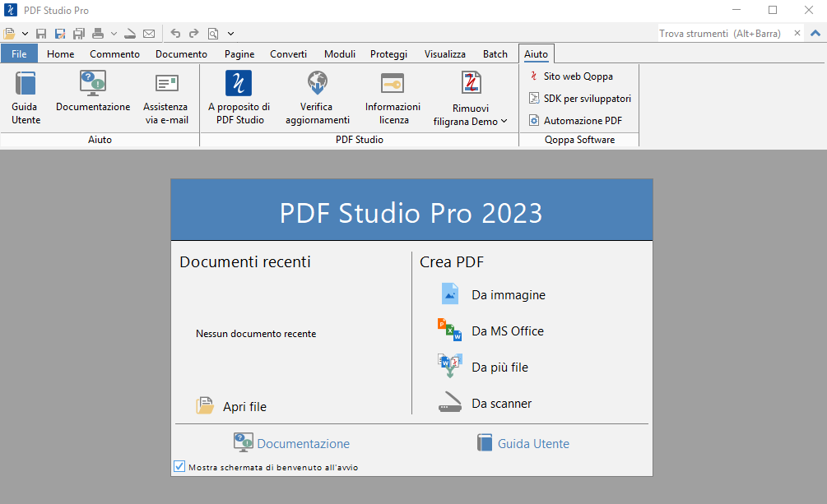
Task: Click the PDF Studio Pro title bar logo
Action: coord(10,10)
